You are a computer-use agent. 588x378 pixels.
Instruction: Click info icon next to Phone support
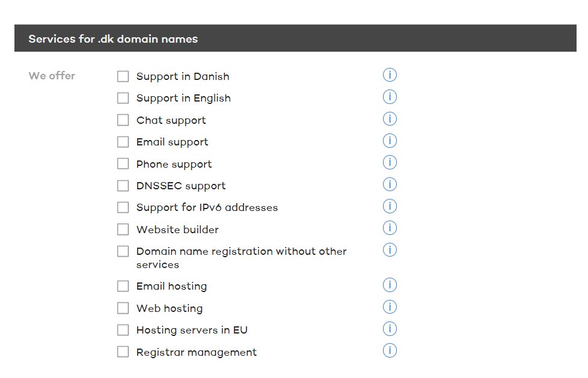390,163
